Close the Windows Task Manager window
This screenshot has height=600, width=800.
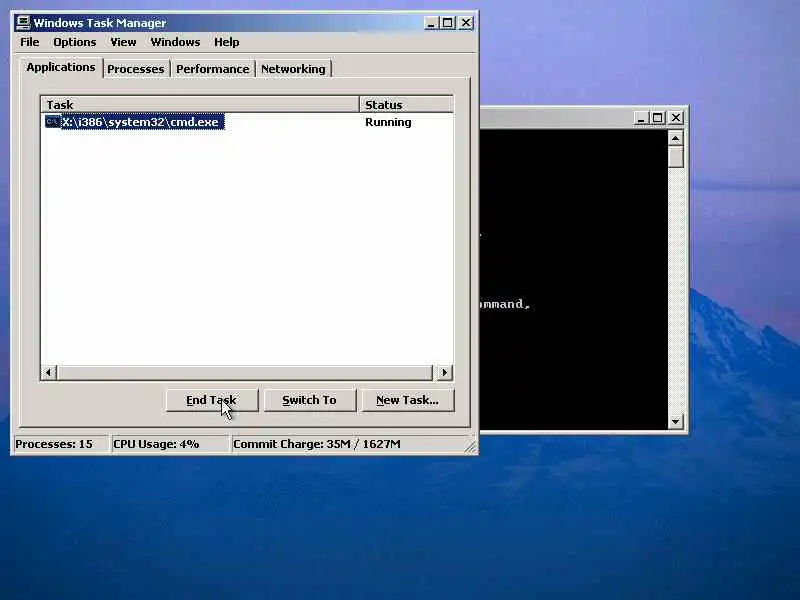point(466,23)
